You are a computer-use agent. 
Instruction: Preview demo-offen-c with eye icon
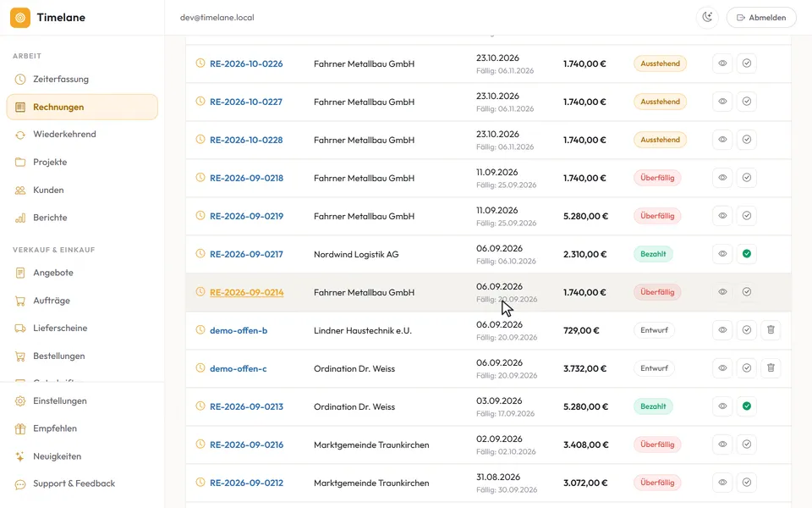pos(722,368)
